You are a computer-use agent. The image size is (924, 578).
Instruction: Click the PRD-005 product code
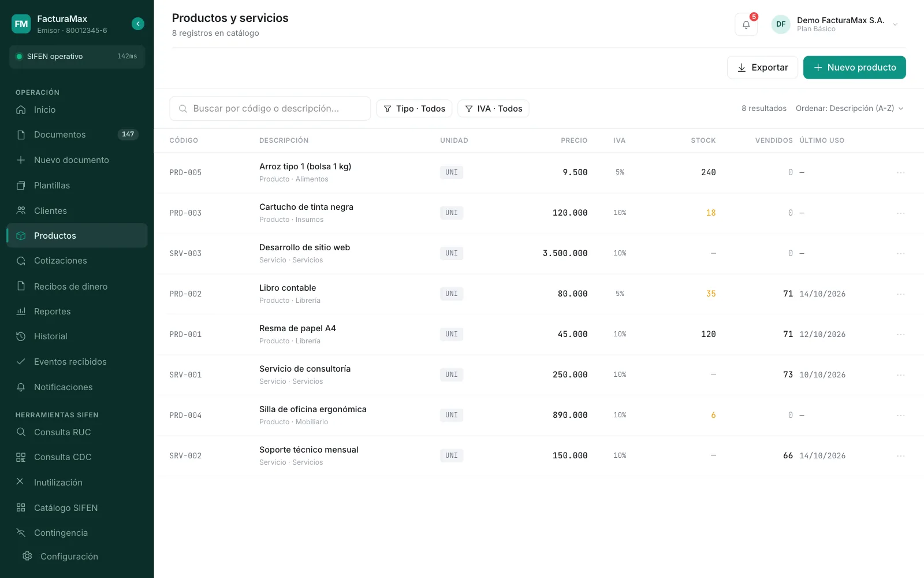[x=185, y=173]
